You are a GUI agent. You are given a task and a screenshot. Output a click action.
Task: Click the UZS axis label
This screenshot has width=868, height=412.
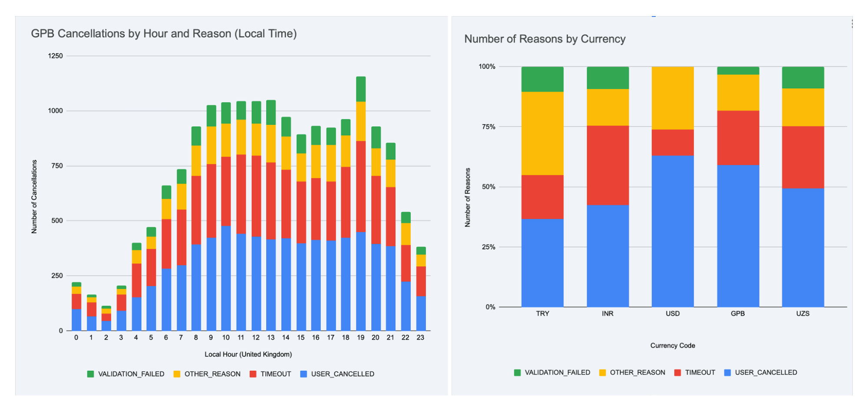[803, 313]
